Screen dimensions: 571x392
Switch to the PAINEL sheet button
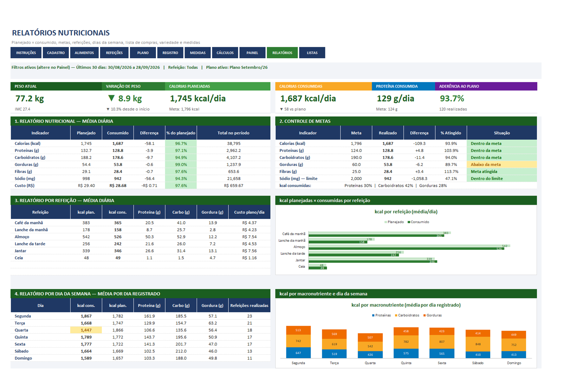pos(252,53)
